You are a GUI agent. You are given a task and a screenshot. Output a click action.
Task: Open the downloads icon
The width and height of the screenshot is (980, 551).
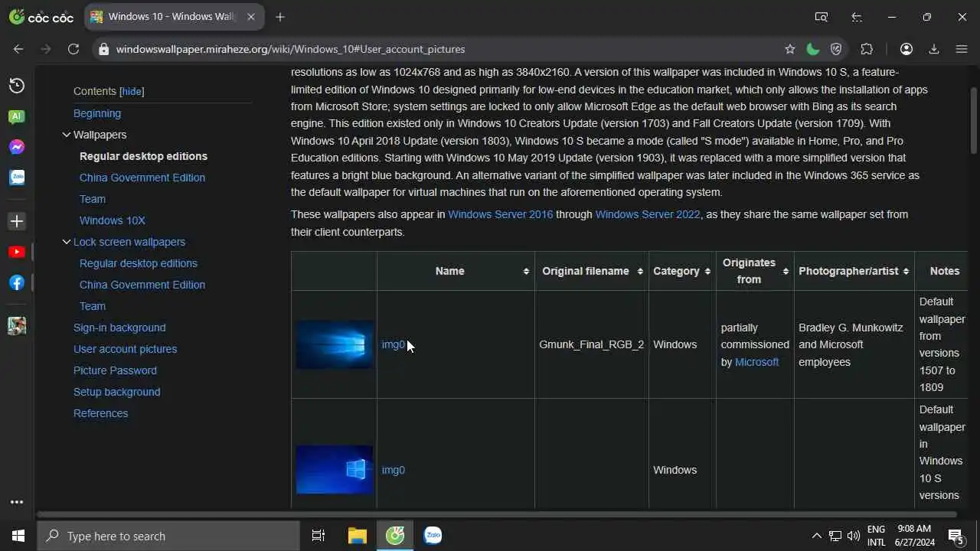click(934, 49)
